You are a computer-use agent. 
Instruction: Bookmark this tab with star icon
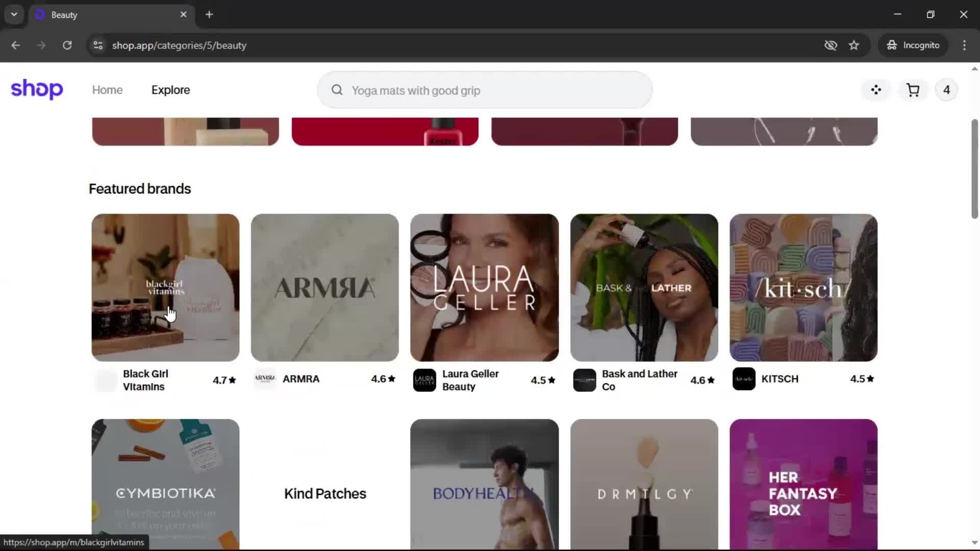click(854, 45)
